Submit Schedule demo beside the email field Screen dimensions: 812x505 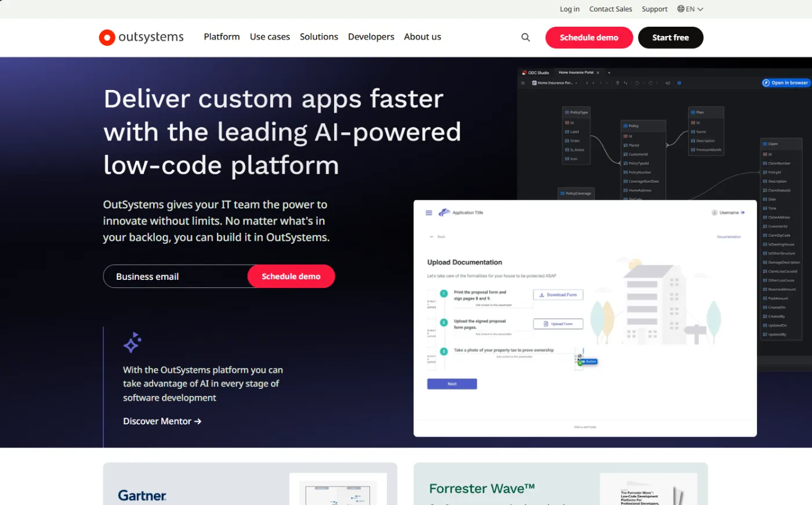coord(291,276)
